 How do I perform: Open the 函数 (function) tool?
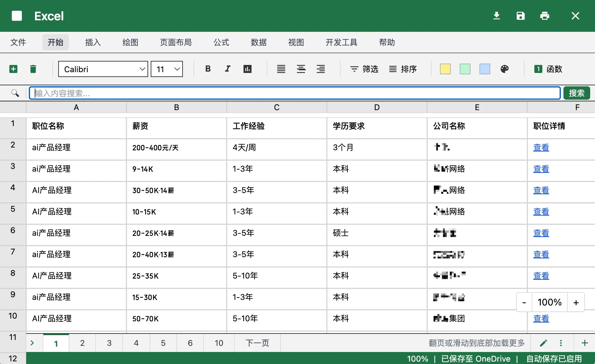[548, 69]
